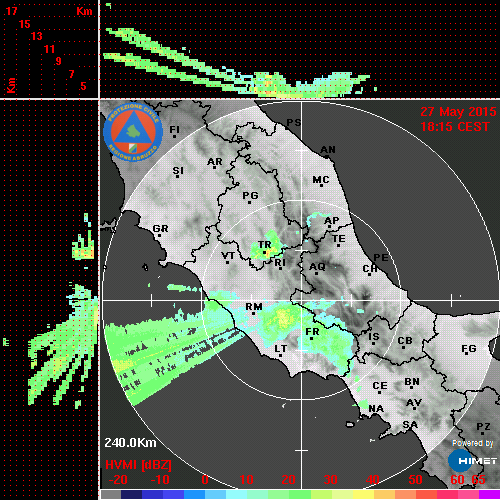
Task: Click the city label 'NA' on the map
Action: (x=376, y=408)
